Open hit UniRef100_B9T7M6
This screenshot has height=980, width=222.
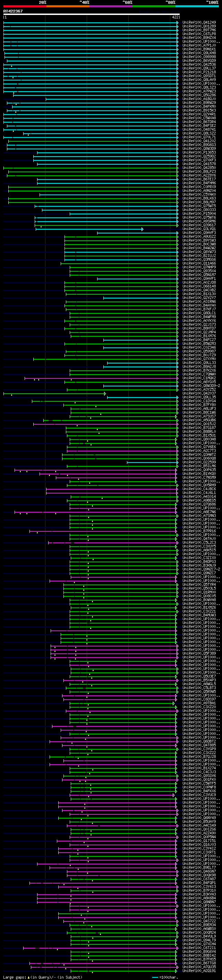tap(199, 30)
